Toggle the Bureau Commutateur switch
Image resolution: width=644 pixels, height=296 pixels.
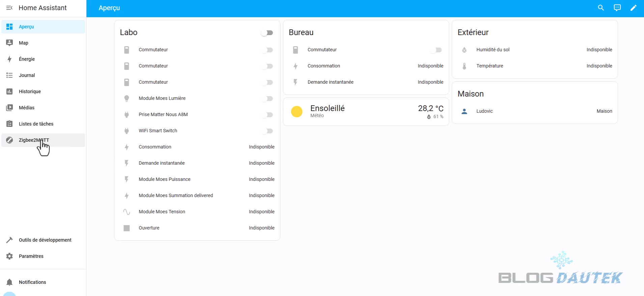pos(436,50)
